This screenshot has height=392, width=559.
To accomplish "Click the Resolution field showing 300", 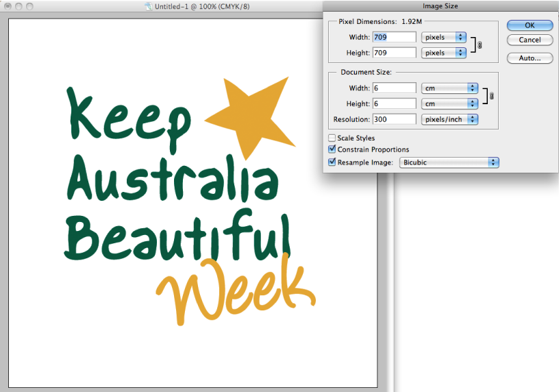I will click(395, 119).
